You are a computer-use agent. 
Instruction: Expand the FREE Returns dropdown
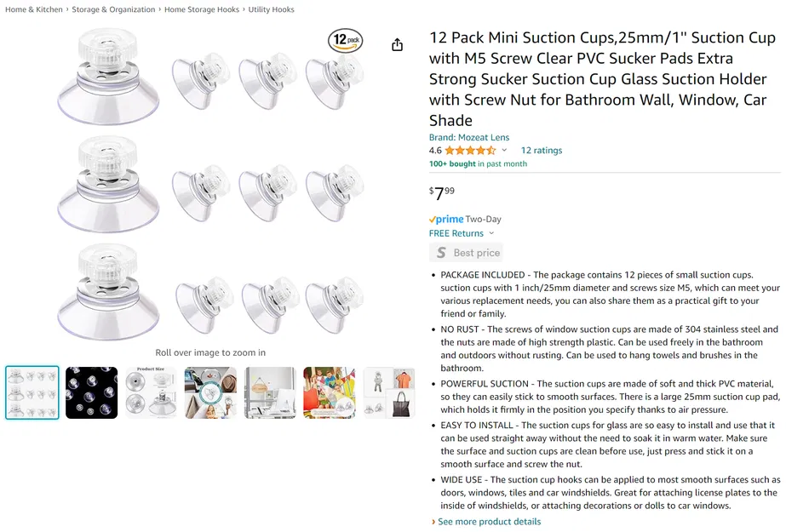tap(491, 233)
